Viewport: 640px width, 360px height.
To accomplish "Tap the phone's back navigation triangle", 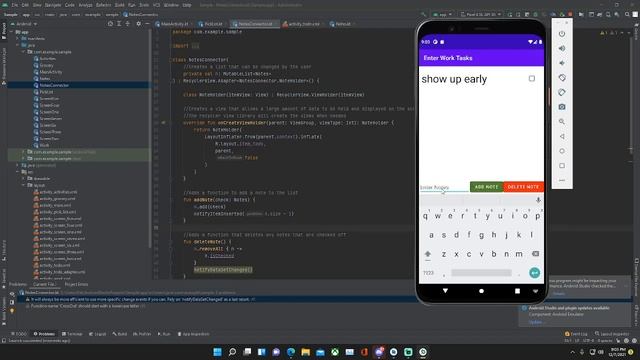I will click(445, 291).
